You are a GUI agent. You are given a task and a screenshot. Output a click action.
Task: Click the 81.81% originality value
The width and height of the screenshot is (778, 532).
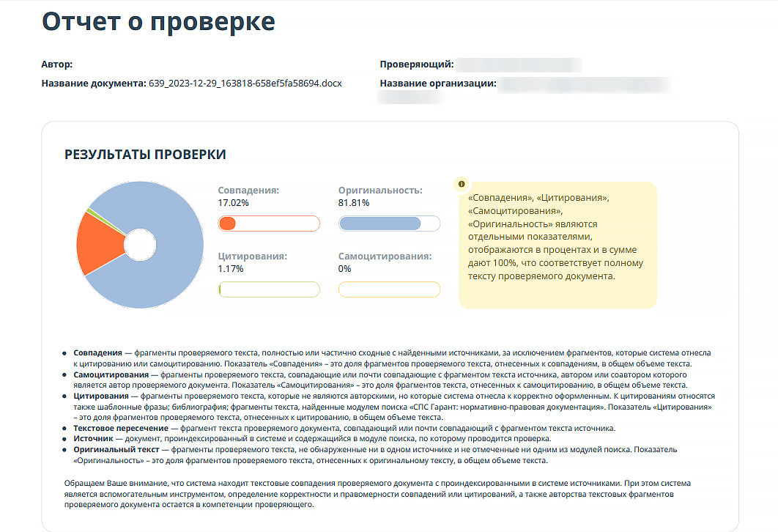[x=354, y=203]
